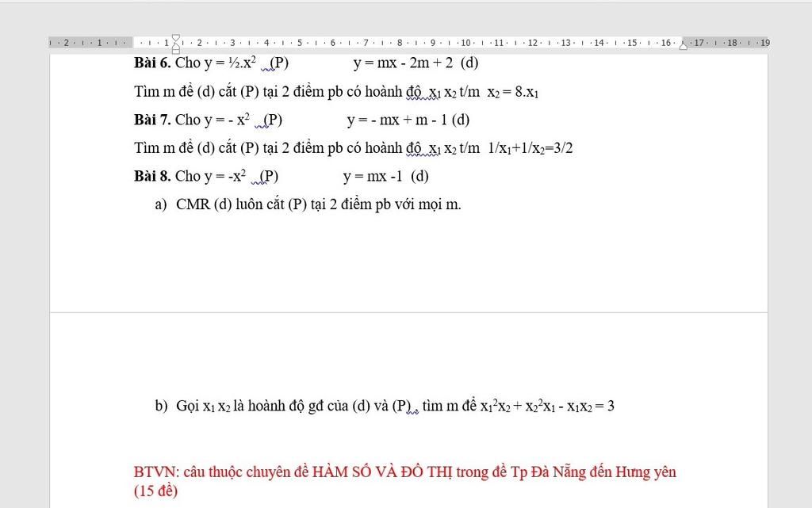Click the red text '(15 đề)'
This screenshot has height=508, width=812.
(x=155, y=491)
